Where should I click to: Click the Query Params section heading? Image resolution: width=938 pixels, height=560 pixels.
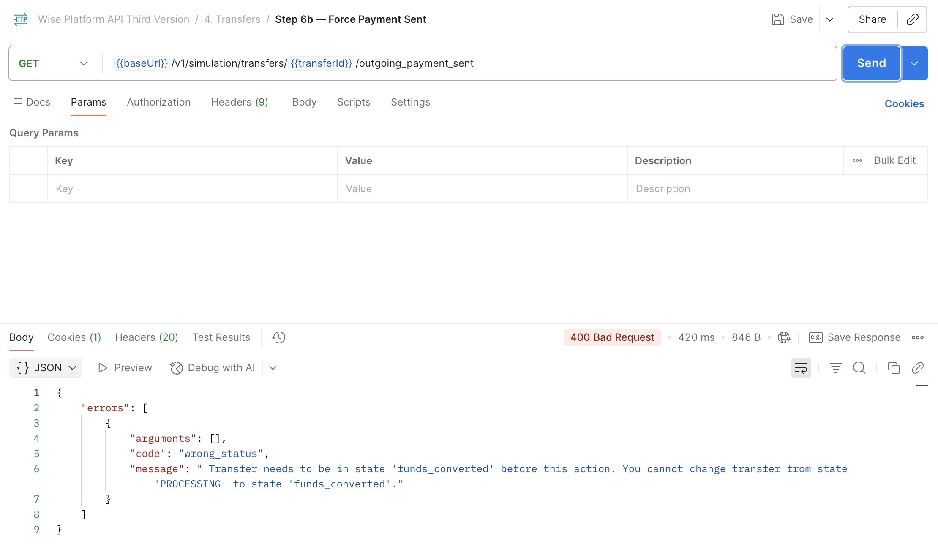pos(44,133)
